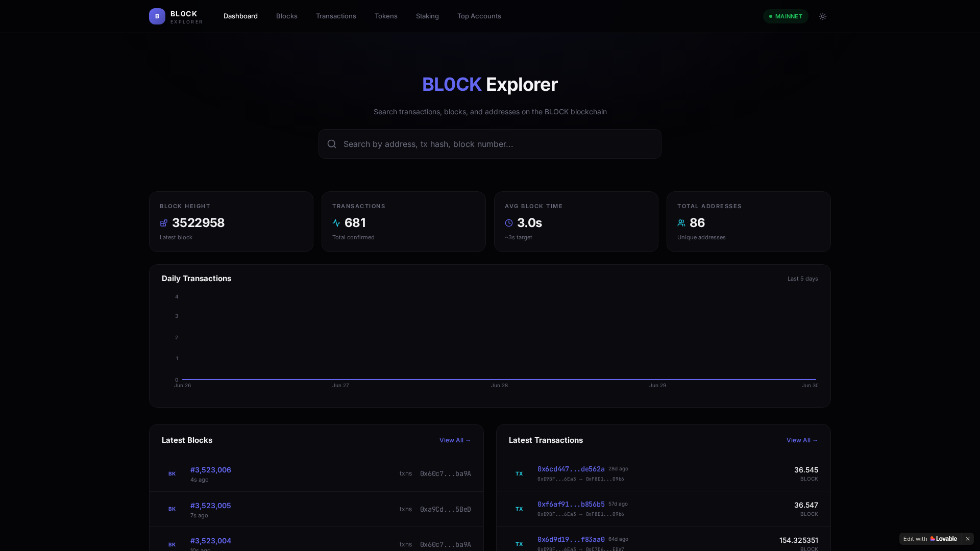Click the Total Addresses users icon
This screenshot has height=551, width=980.
[x=681, y=223]
